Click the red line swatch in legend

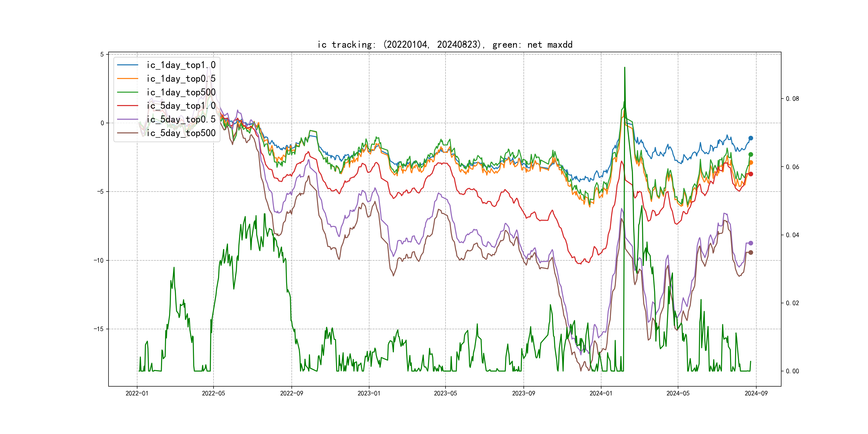pos(128,106)
